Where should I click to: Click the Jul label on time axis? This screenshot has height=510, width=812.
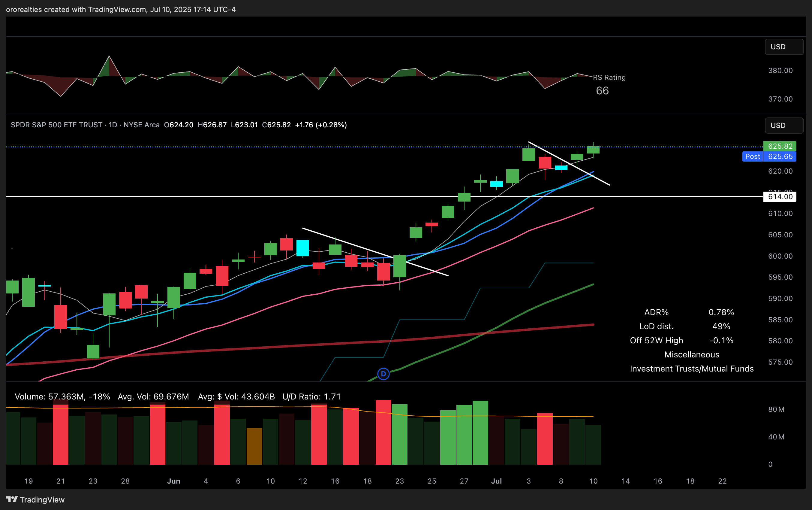(496, 481)
